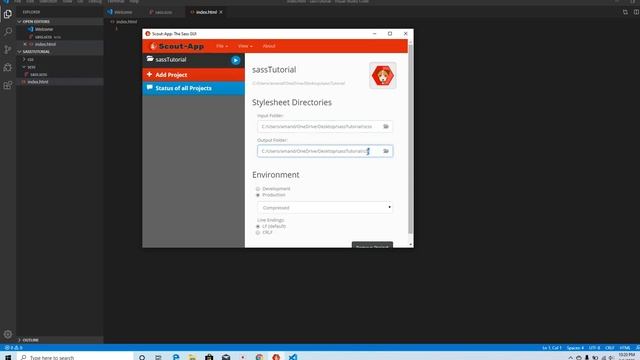The width and height of the screenshot is (640, 360).
Task: Click the Add Project button
Action: [x=193, y=75]
